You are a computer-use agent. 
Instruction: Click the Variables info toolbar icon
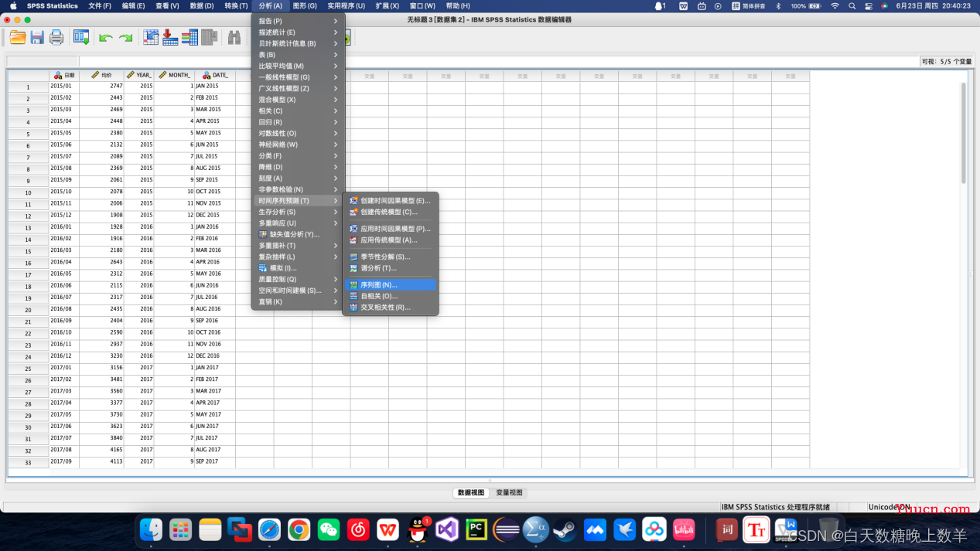190,37
